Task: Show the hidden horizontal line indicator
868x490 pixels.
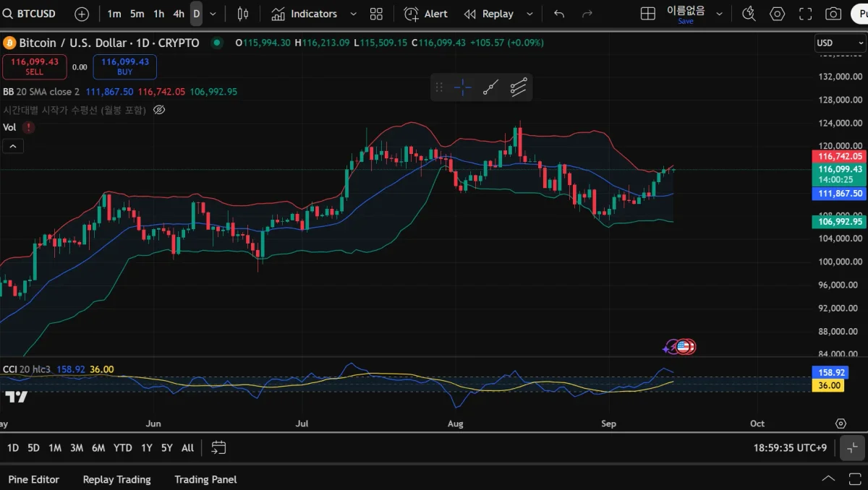Action: (x=159, y=110)
